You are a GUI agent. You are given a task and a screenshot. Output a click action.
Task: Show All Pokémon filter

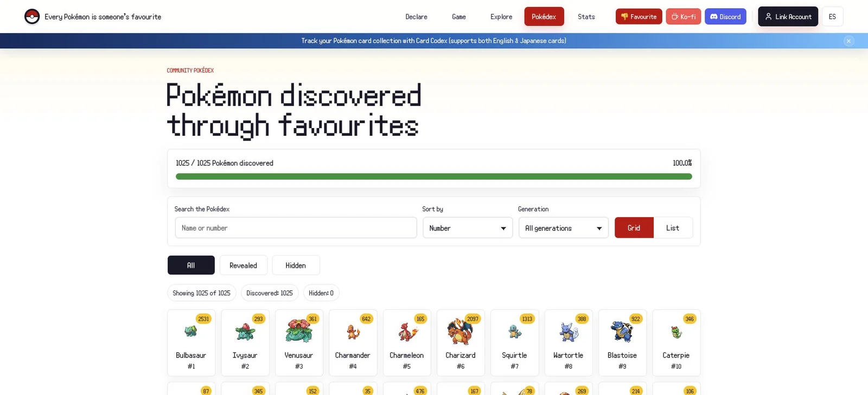click(191, 265)
